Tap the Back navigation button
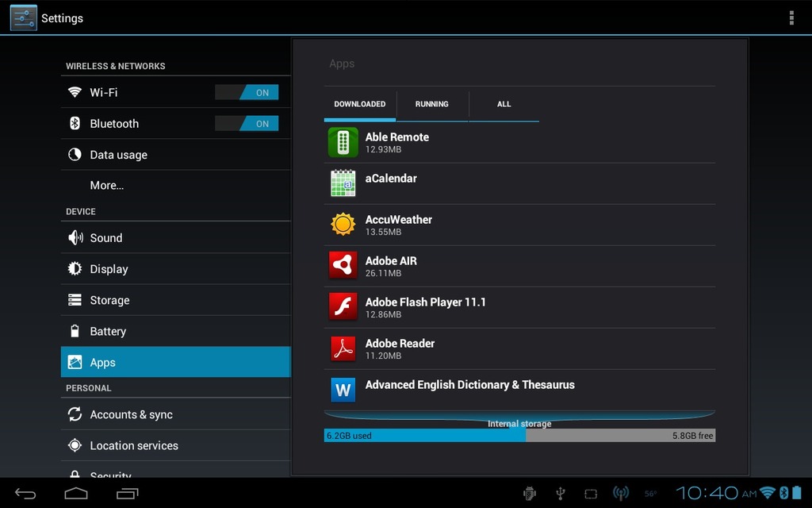The width and height of the screenshot is (812, 508). point(25,494)
